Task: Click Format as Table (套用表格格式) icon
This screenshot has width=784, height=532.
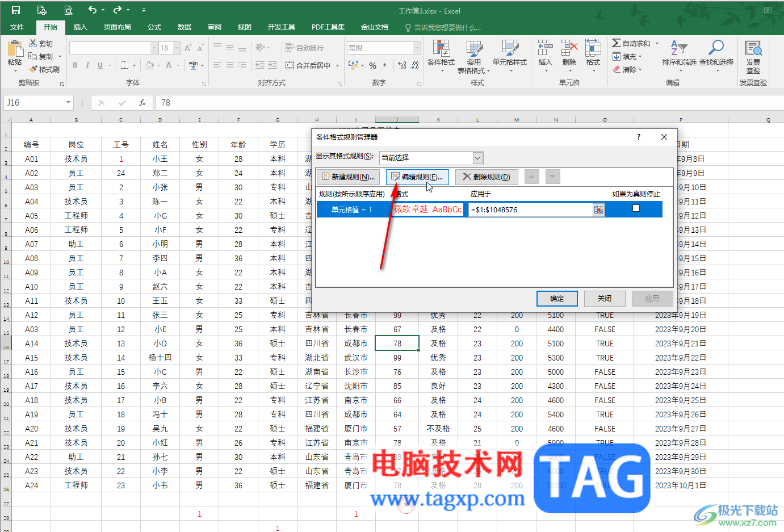Action: [x=474, y=48]
